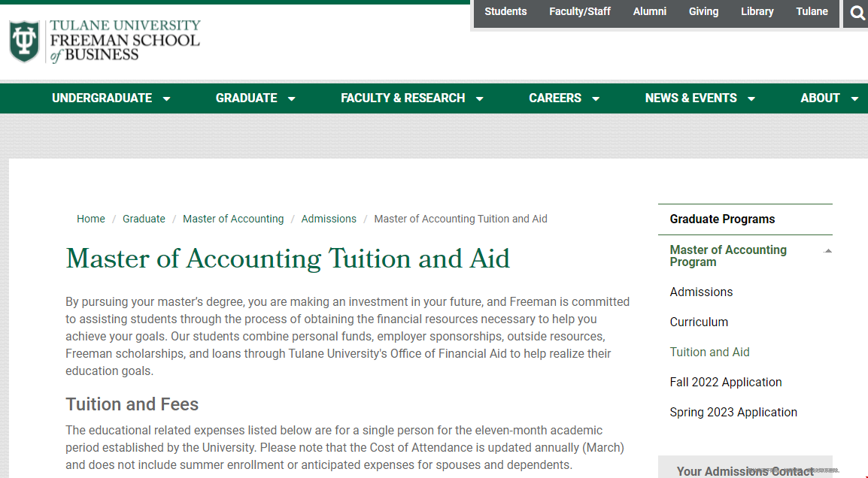Open Master of Accounting breadcrumb link
Screen dimensions: 868x478
233,219
